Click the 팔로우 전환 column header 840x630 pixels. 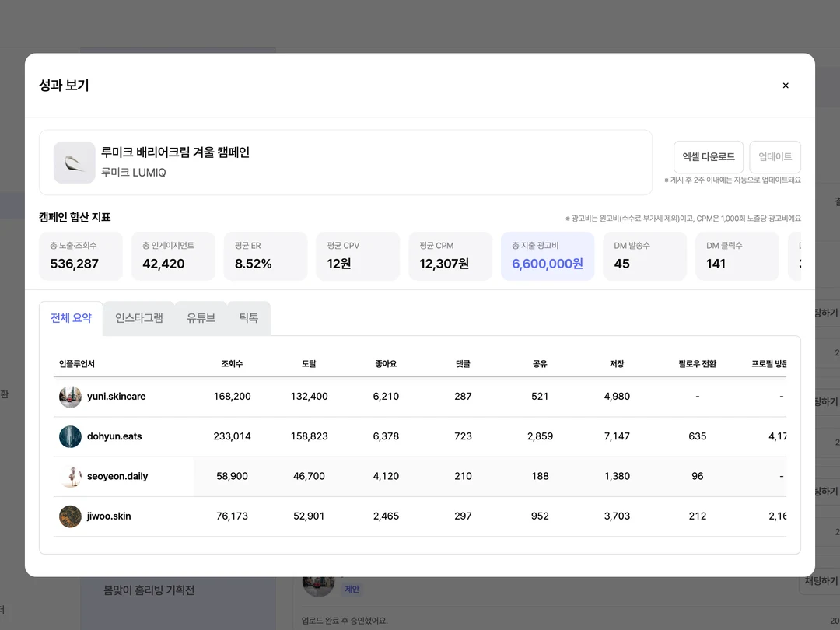point(698,364)
